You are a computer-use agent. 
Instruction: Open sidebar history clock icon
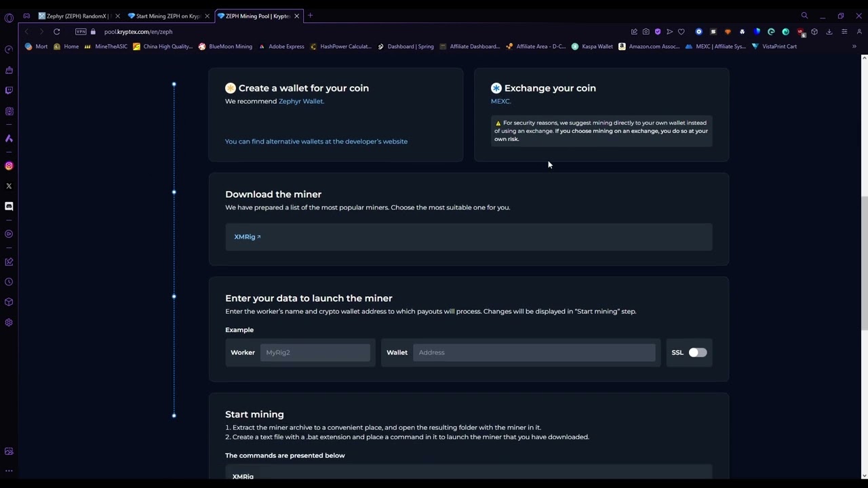tap(9, 282)
